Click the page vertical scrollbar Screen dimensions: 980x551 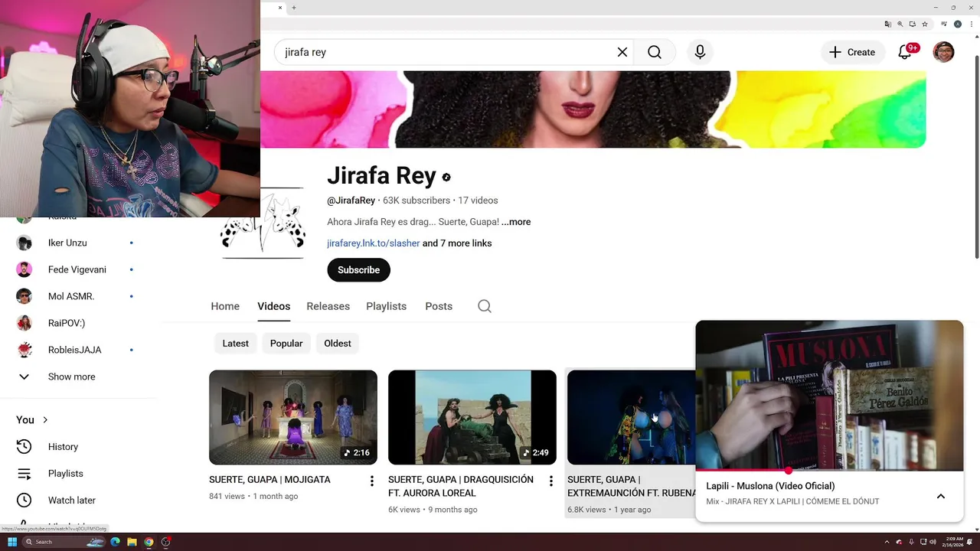point(975,157)
